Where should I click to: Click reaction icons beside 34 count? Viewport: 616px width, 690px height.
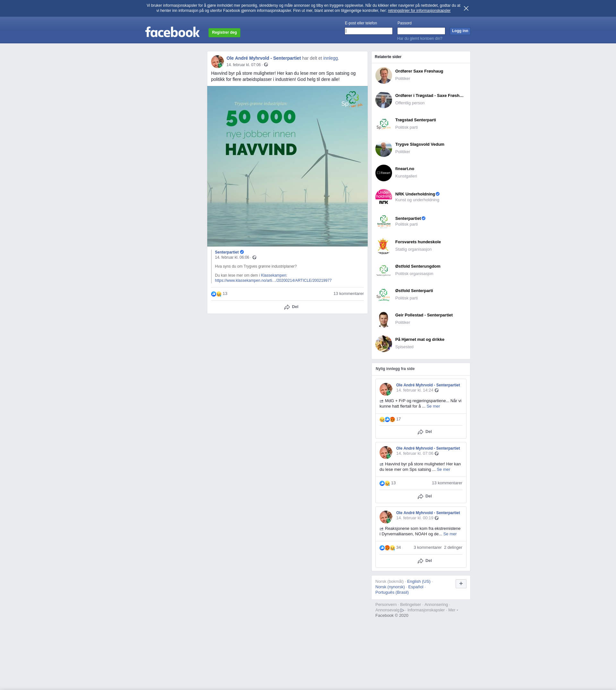387,548
